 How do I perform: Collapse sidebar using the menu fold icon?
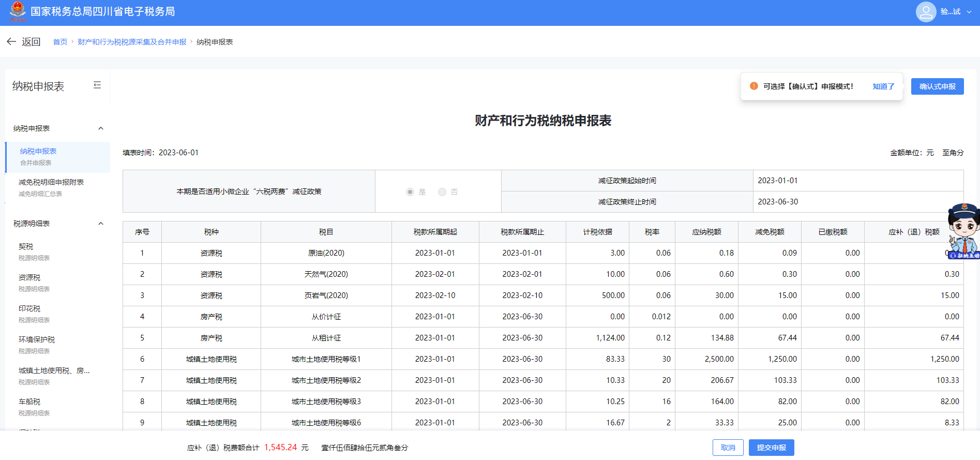(97, 85)
